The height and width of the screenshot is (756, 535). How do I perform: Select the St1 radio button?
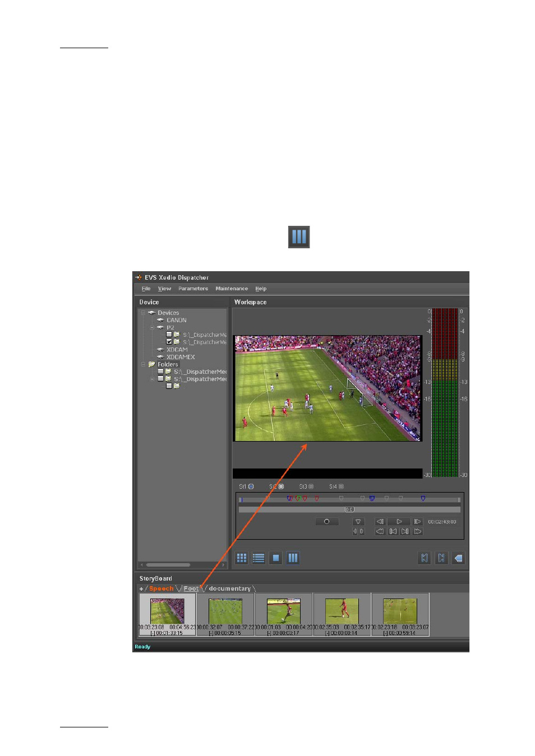[x=251, y=486]
